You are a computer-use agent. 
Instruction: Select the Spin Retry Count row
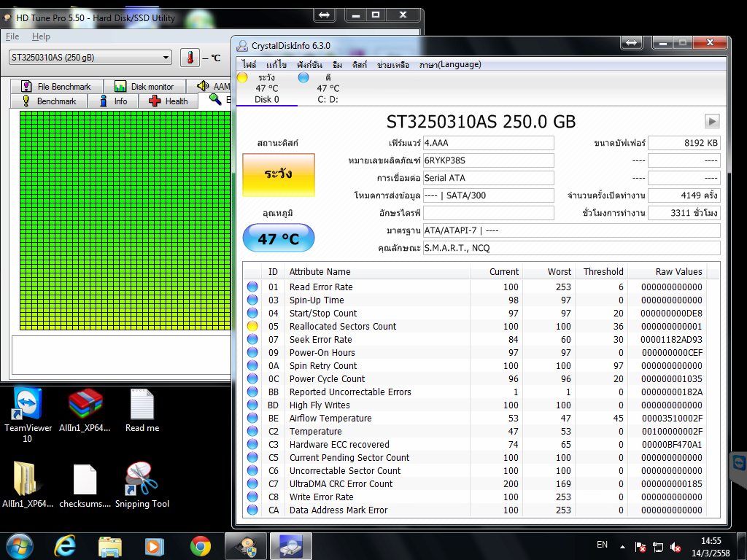pyautogui.click(x=476, y=366)
